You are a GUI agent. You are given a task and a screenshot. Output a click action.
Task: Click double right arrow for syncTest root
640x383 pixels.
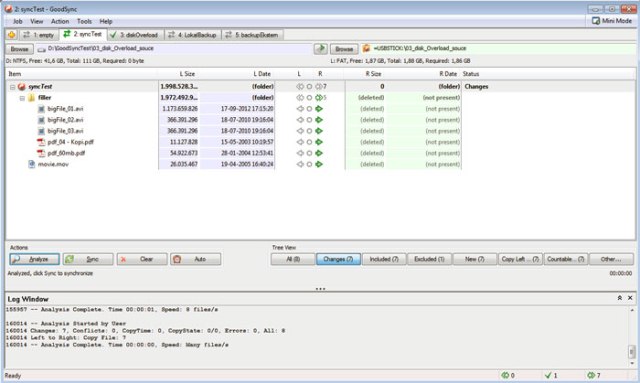click(x=319, y=87)
